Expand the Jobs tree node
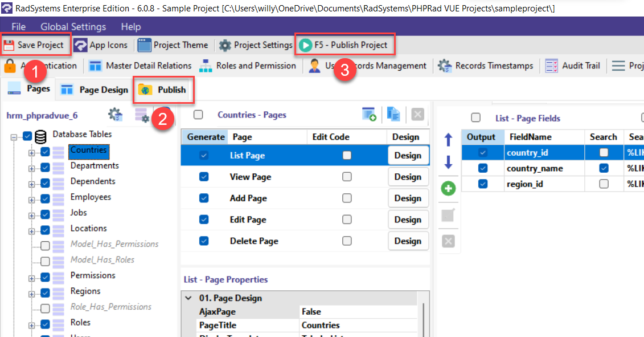Image resolution: width=644 pixels, height=337 pixels. pyautogui.click(x=32, y=215)
